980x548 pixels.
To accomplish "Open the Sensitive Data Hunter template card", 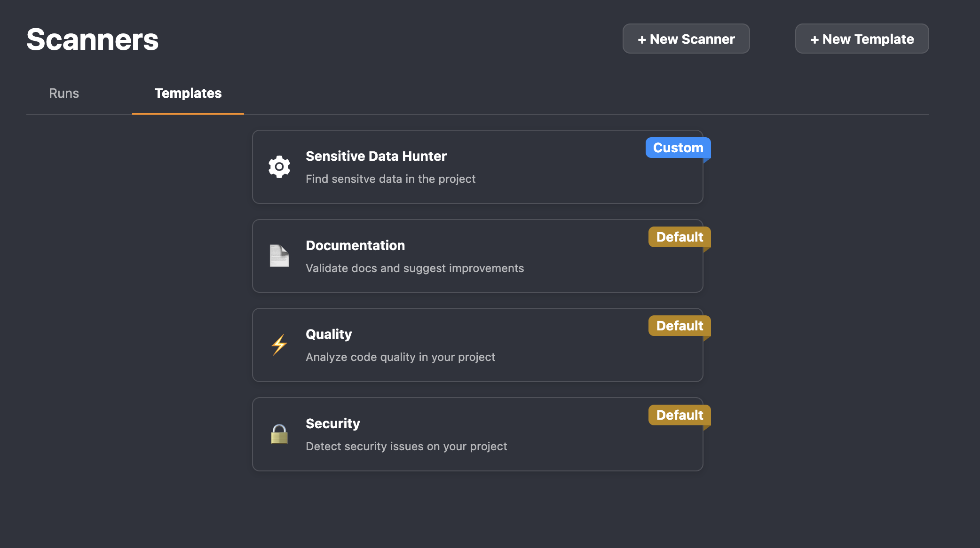I will click(x=477, y=167).
